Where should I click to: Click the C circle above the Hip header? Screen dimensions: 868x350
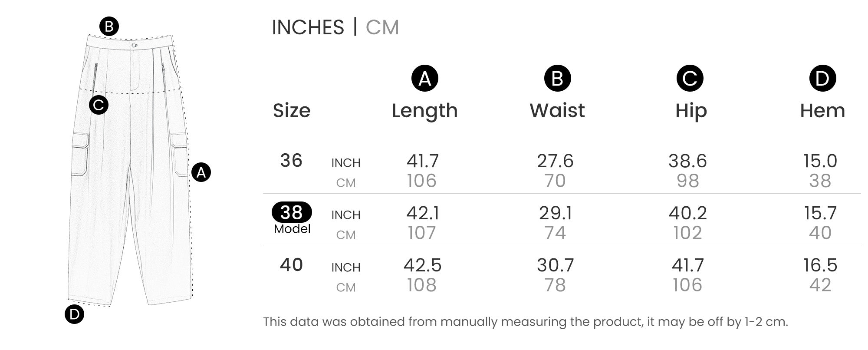690,79
